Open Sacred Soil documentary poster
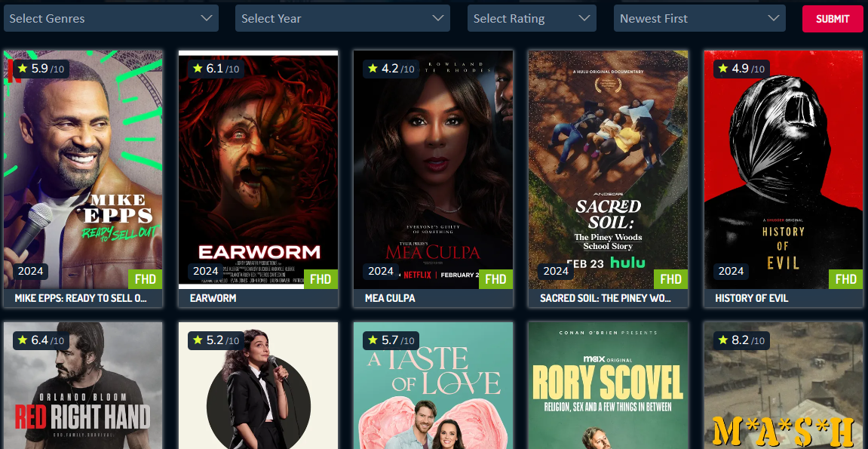This screenshot has width=868, height=449. (x=608, y=170)
